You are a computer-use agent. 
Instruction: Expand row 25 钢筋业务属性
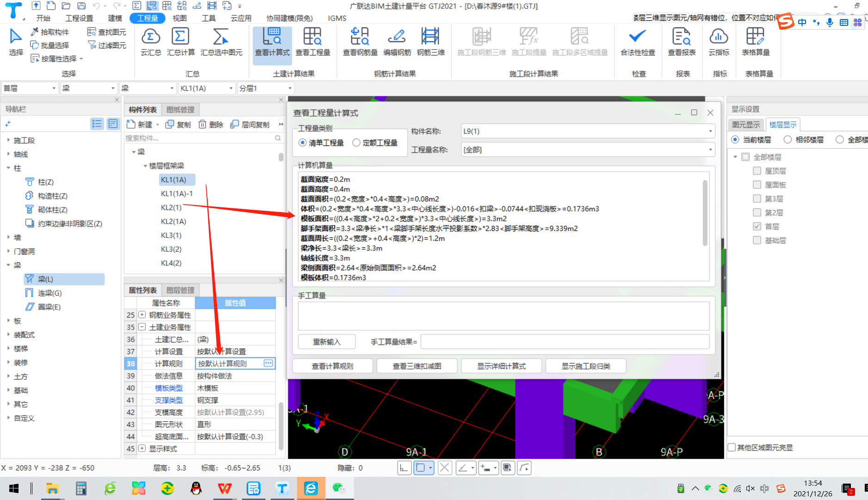click(142, 315)
